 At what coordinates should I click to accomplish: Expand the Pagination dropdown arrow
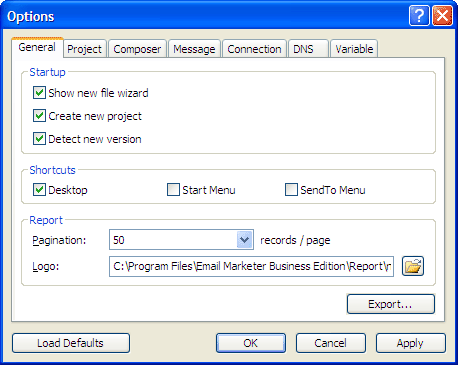(245, 240)
